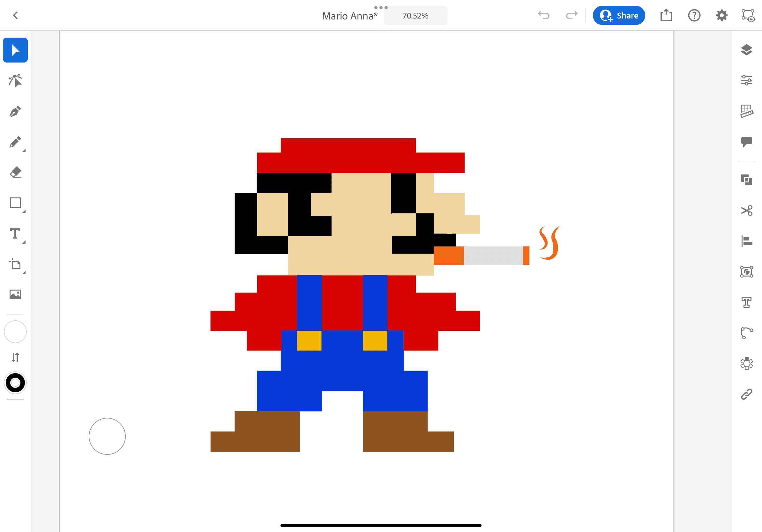Open the zoom level 70.52% field
This screenshot has height=532, width=762.
415,16
